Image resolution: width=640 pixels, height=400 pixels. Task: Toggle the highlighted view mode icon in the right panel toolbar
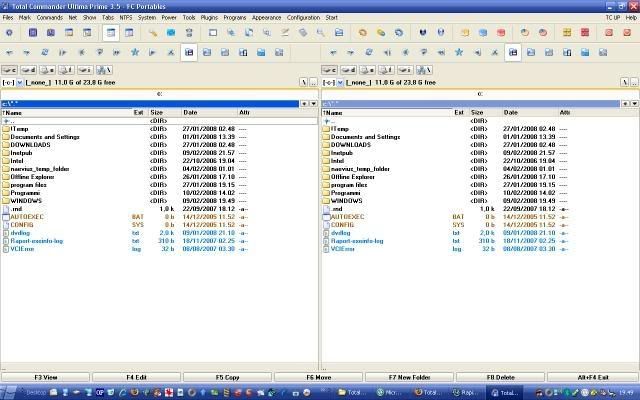tap(513, 52)
